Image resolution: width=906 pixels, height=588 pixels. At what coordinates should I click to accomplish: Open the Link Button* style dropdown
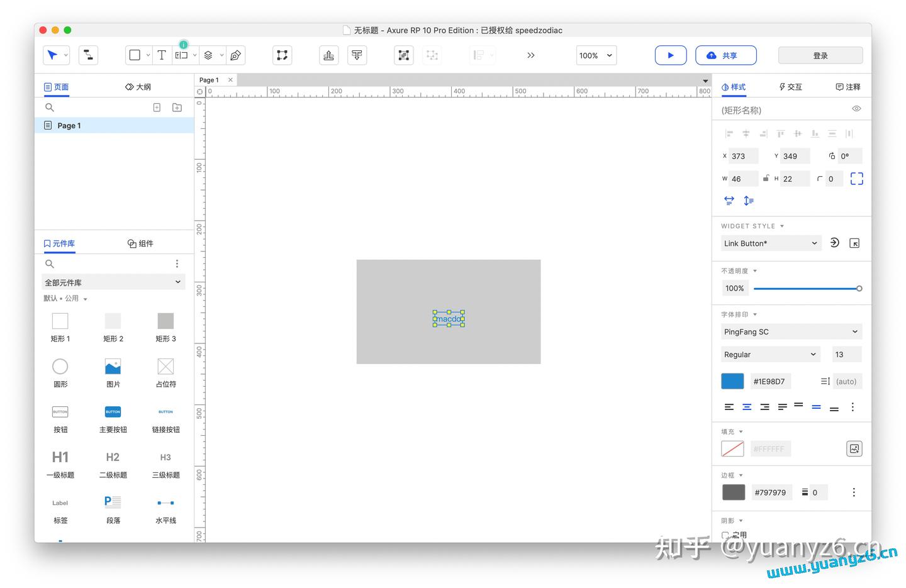click(x=771, y=243)
